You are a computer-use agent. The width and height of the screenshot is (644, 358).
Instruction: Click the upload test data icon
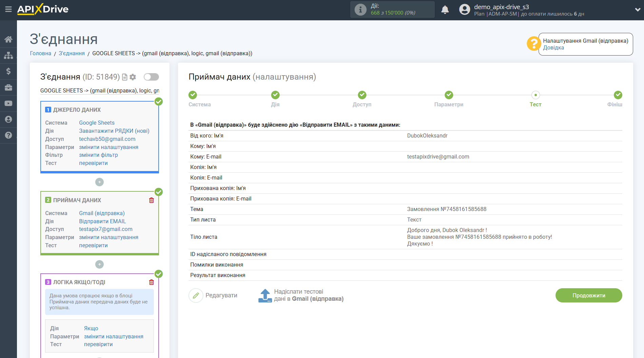point(265,296)
